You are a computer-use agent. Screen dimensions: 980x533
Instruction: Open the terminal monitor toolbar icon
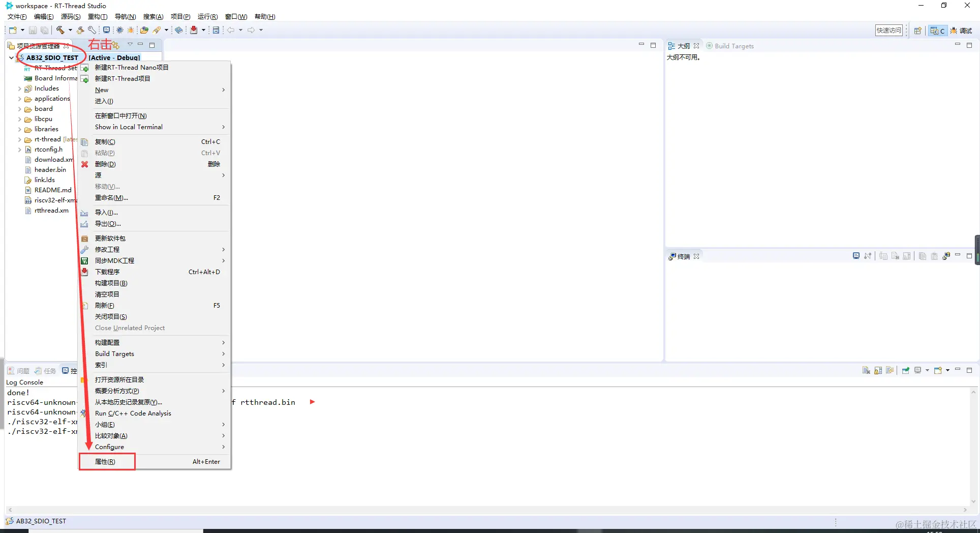[106, 30]
